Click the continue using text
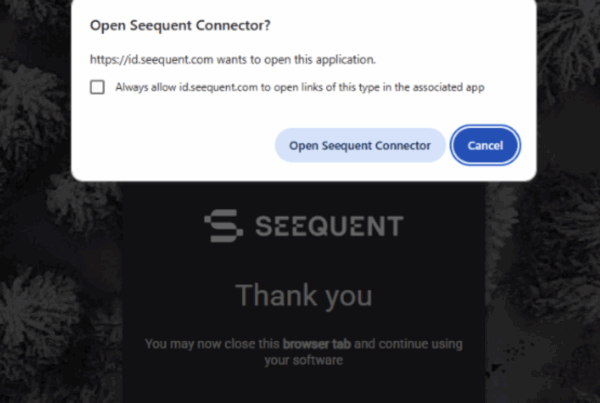600x403 pixels. (x=418, y=344)
